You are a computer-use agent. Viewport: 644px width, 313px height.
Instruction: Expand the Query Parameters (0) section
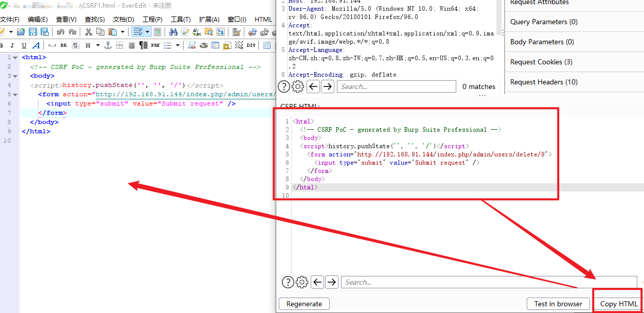point(574,22)
